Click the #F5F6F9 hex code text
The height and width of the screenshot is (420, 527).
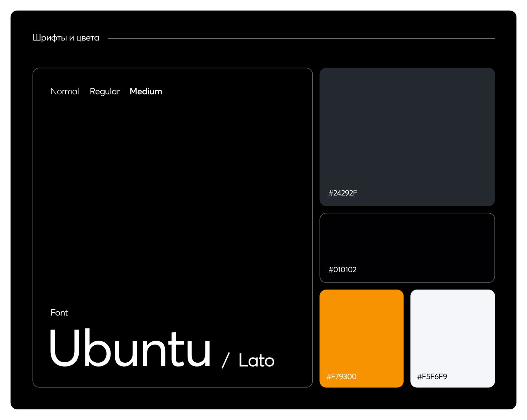coord(432,377)
